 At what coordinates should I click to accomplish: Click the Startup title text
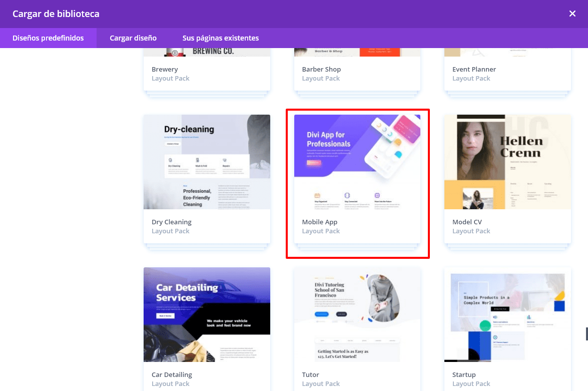tap(464, 375)
